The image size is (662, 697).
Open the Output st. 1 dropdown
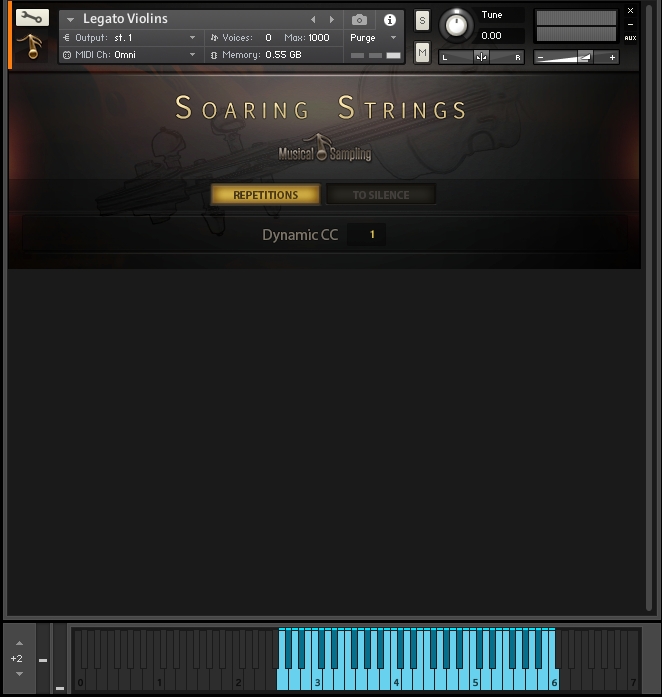(193, 38)
